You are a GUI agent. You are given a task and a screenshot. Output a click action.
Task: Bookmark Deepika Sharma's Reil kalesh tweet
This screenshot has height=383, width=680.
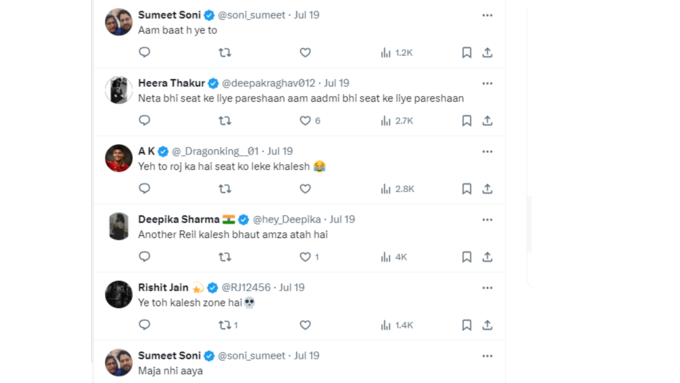(x=467, y=257)
